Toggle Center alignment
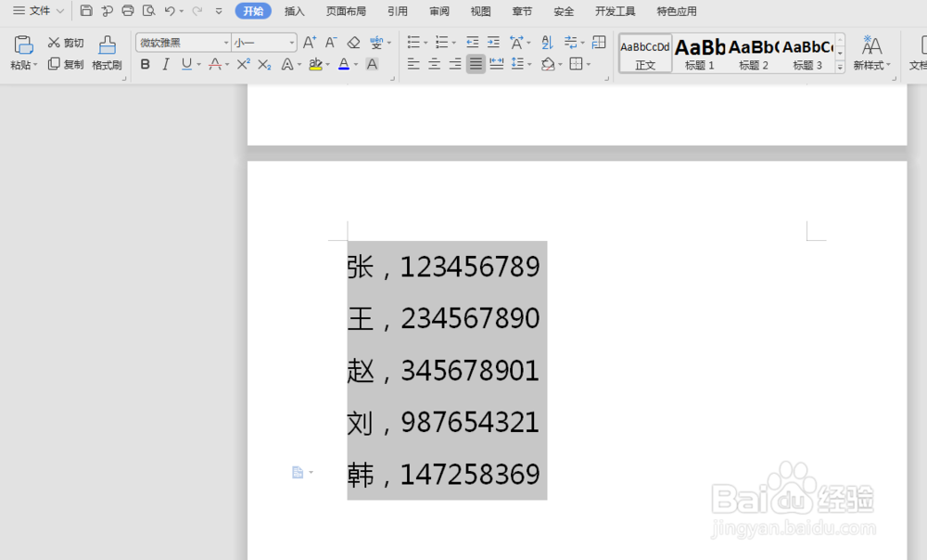This screenshot has width=927, height=560. 434,64
